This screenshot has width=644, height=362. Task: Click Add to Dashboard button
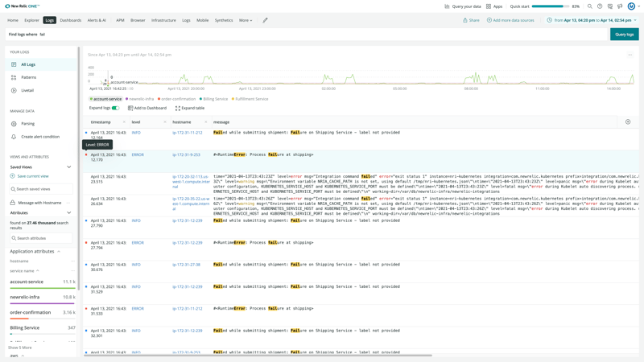click(147, 108)
